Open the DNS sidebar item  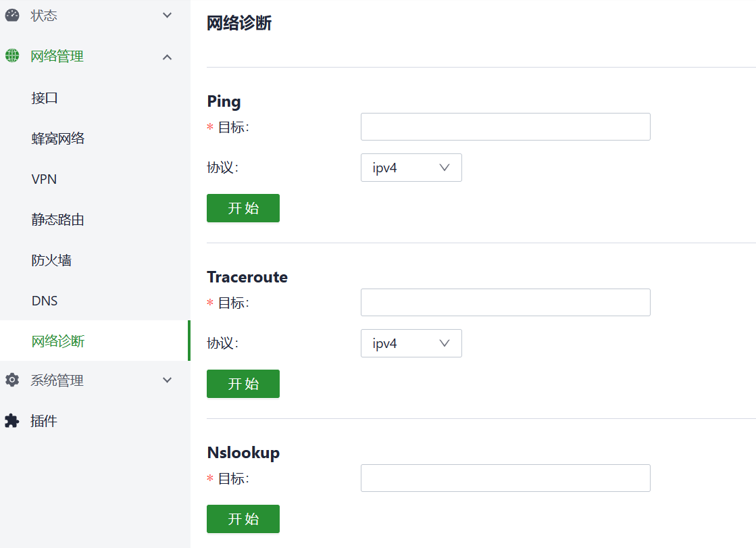[45, 301]
